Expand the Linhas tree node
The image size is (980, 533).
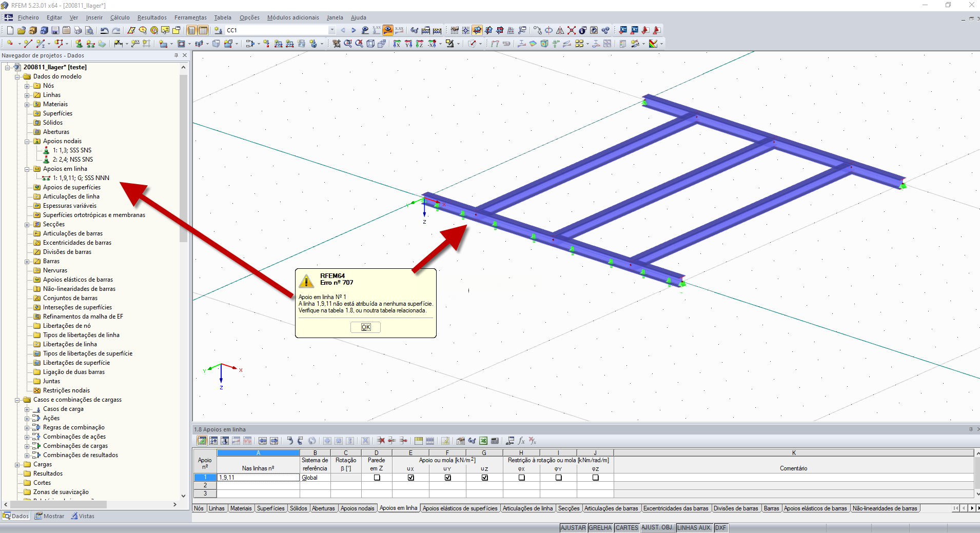27,95
